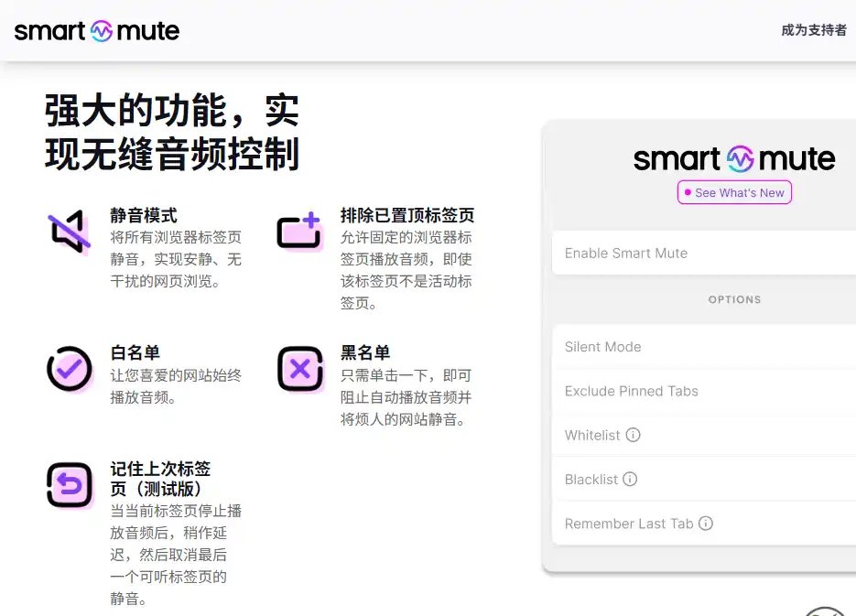Click the See What's New button

pyautogui.click(x=734, y=192)
